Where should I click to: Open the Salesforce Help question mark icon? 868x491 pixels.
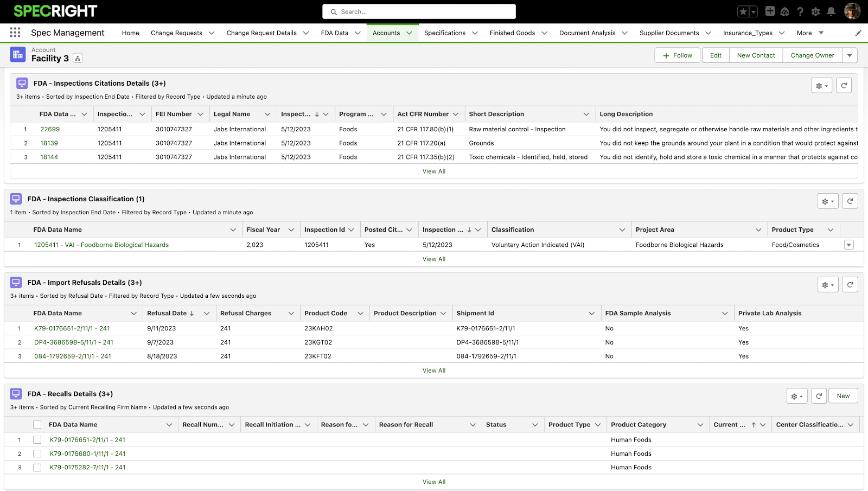click(x=800, y=11)
